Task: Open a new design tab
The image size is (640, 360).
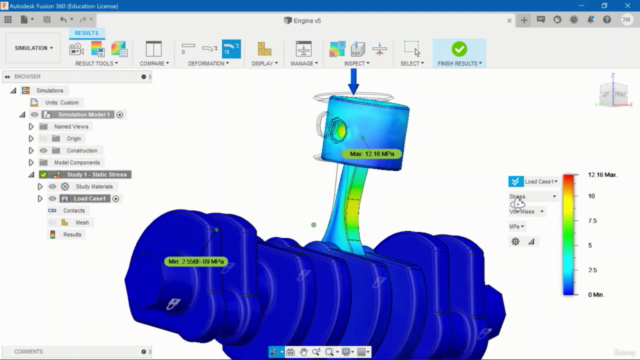Action: pos(524,20)
